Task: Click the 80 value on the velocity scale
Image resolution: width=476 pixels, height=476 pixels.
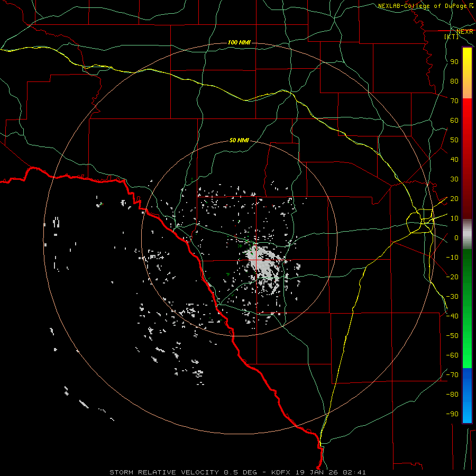Action: point(454,81)
